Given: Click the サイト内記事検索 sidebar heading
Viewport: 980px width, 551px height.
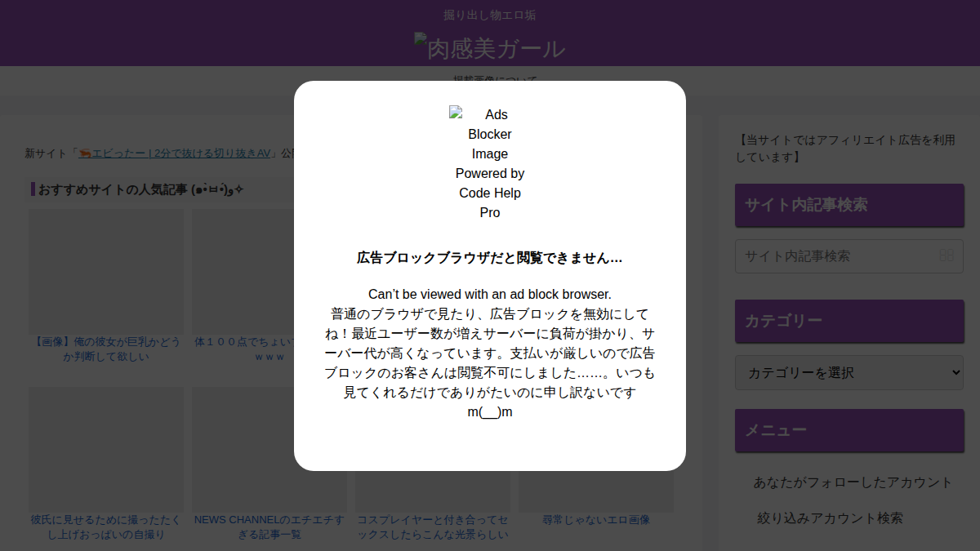Looking at the screenshot, I should (x=849, y=205).
